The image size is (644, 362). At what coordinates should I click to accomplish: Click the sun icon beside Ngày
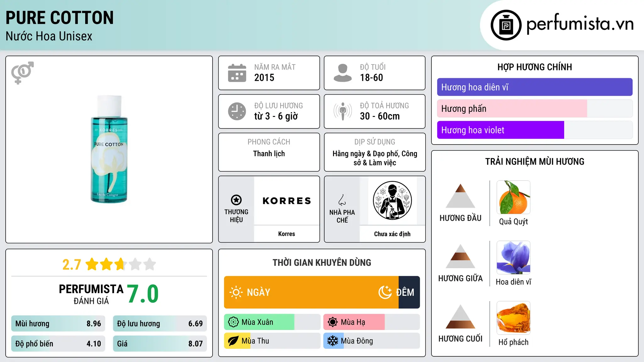pos(236,292)
